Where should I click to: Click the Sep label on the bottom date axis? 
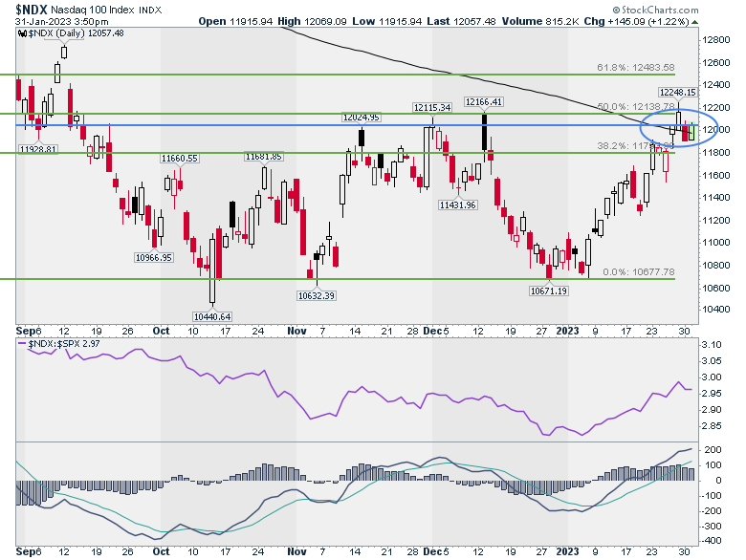tap(26, 551)
